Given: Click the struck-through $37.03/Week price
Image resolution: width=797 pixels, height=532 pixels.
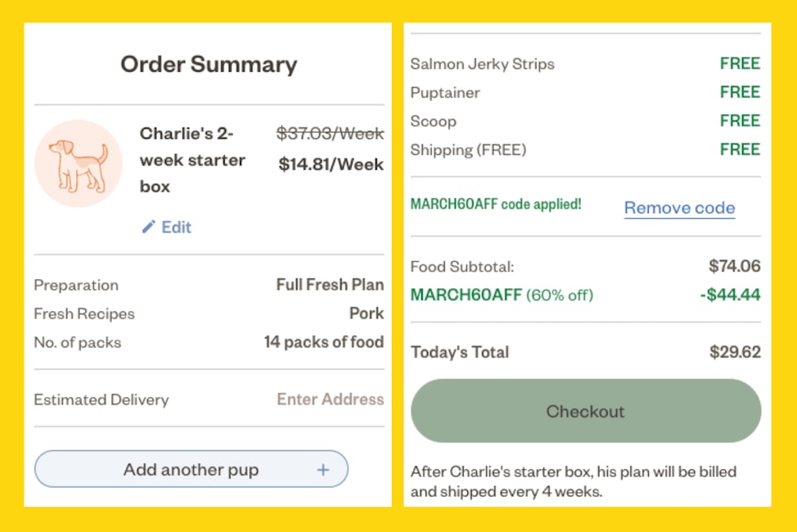Looking at the screenshot, I should coord(331,134).
